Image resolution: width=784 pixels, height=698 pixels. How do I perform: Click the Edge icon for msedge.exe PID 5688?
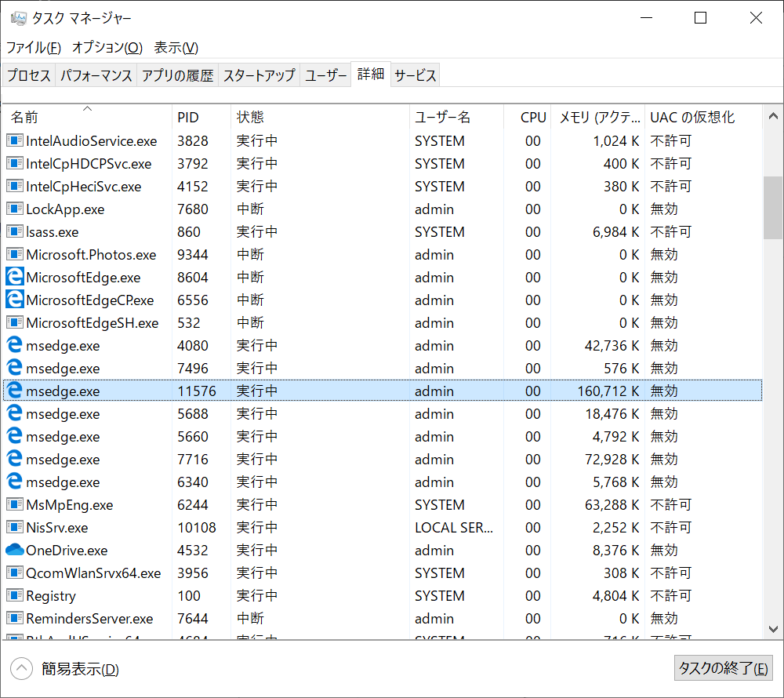click(x=14, y=413)
